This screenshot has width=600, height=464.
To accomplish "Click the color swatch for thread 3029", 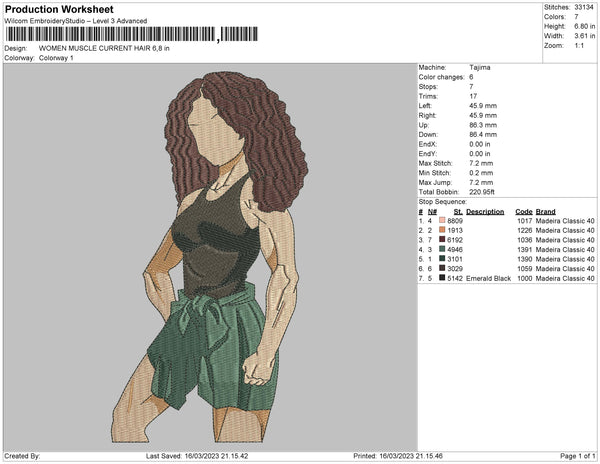I will 442,268.
